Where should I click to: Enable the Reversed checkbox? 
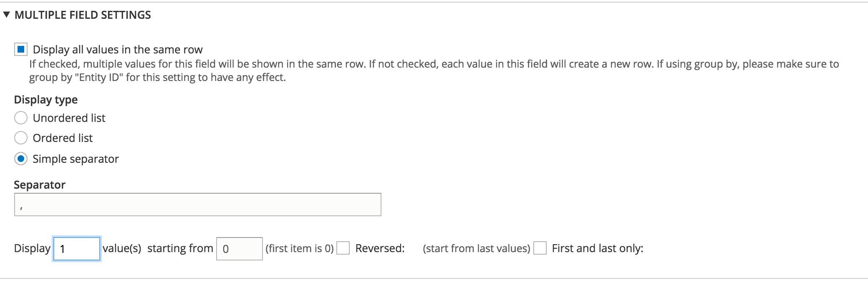click(x=343, y=248)
